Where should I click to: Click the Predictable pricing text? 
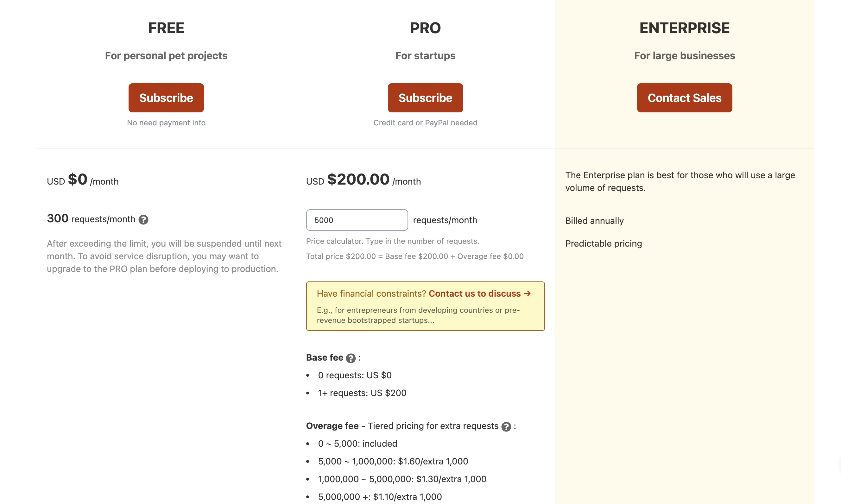click(x=603, y=243)
